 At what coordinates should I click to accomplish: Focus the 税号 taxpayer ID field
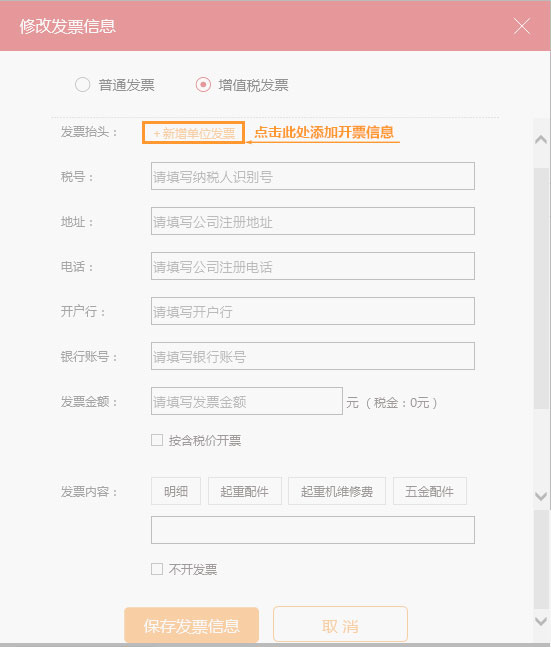click(313, 176)
